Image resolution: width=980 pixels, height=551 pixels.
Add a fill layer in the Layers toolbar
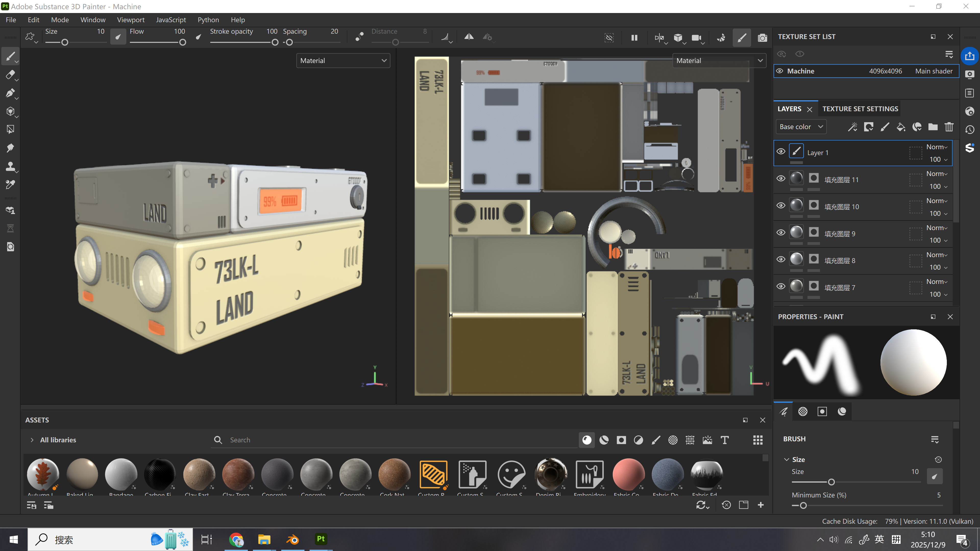(x=900, y=127)
